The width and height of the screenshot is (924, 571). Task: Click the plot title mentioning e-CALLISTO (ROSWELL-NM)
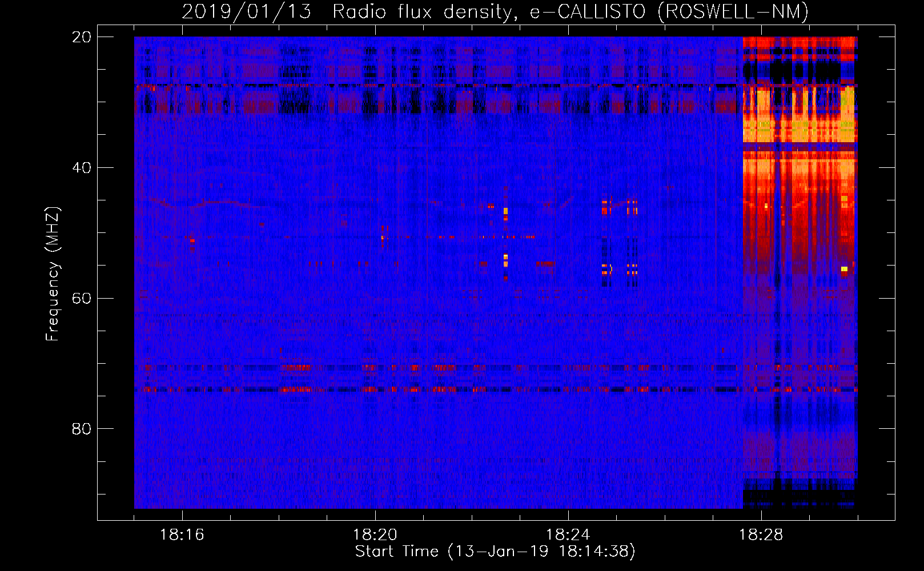495,12
